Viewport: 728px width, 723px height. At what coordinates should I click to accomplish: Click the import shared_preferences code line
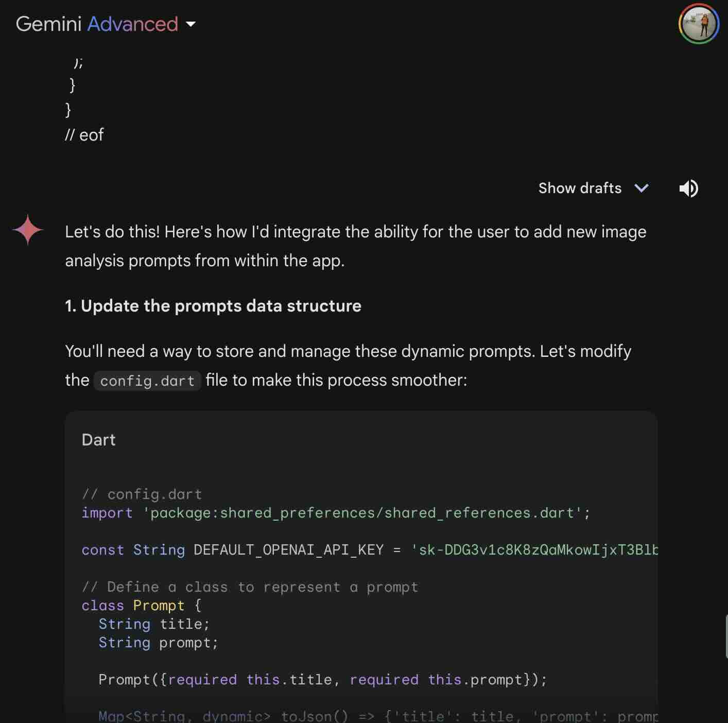(x=336, y=513)
